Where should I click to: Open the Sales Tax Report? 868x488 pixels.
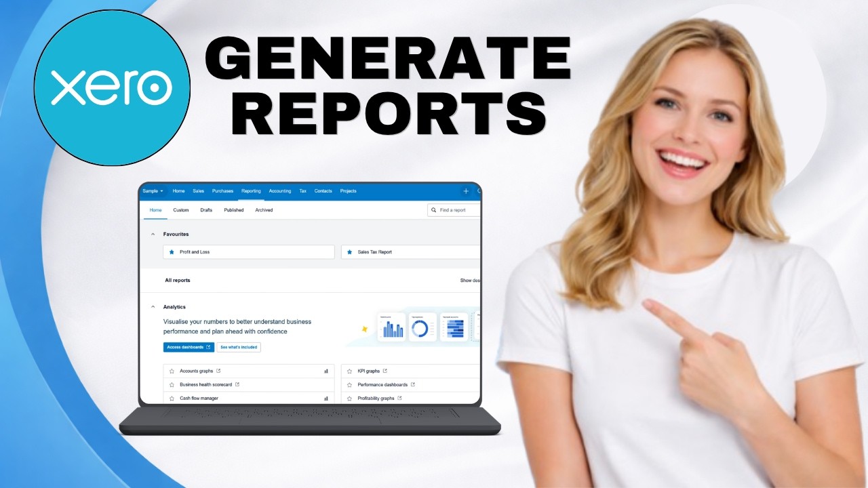[x=375, y=252]
